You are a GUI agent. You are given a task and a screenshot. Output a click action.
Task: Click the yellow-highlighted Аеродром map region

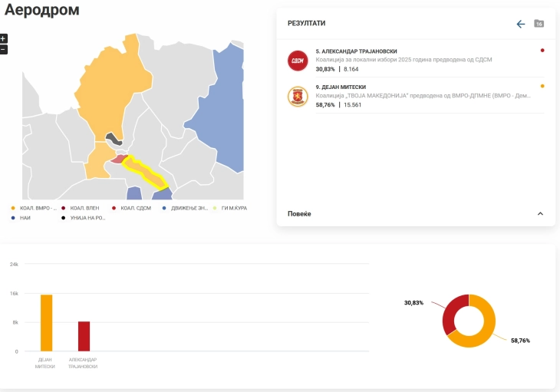[146, 173]
